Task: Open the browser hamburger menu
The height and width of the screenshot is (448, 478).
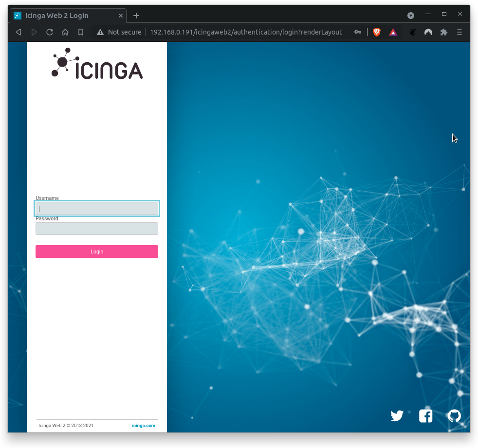Action: pyautogui.click(x=459, y=32)
